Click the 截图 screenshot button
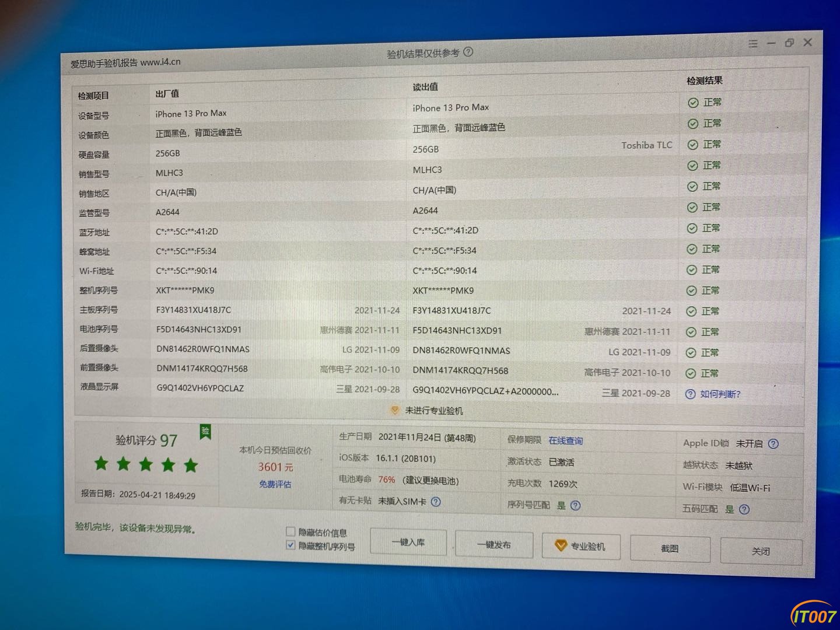The image size is (840, 630). pos(670,549)
